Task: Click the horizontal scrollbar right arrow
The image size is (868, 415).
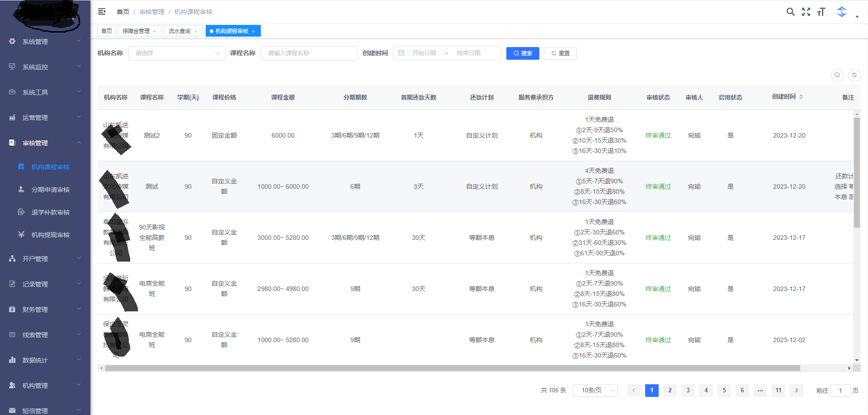Action: [849, 368]
